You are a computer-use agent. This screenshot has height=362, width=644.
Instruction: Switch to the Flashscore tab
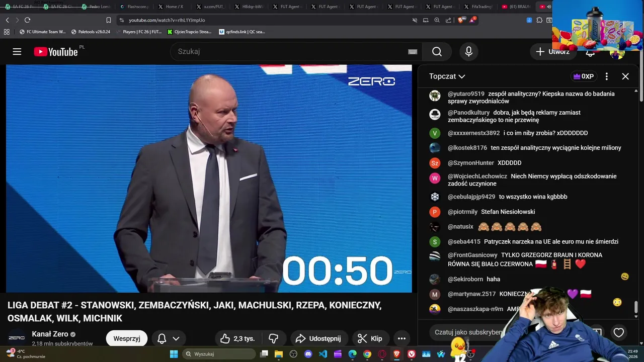click(135, 7)
